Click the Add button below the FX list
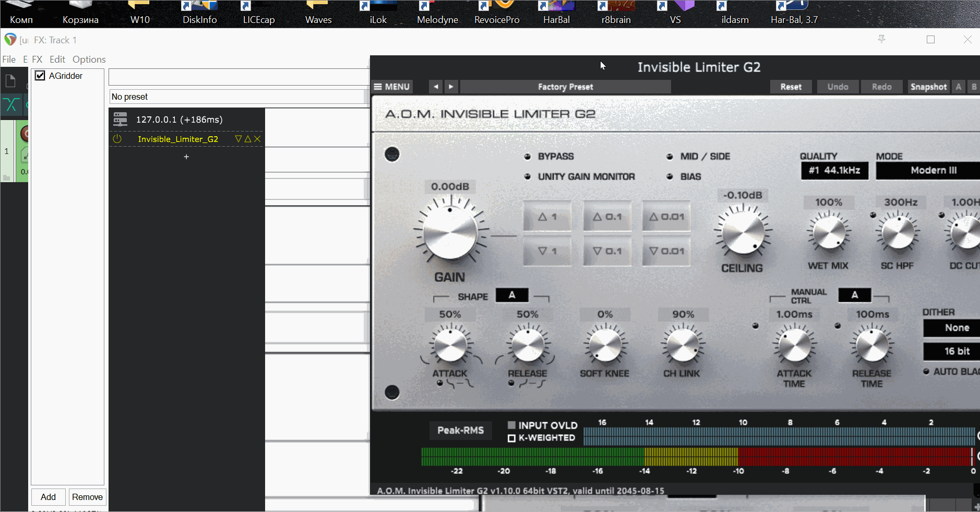The height and width of the screenshot is (512, 980). [x=49, y=497]
